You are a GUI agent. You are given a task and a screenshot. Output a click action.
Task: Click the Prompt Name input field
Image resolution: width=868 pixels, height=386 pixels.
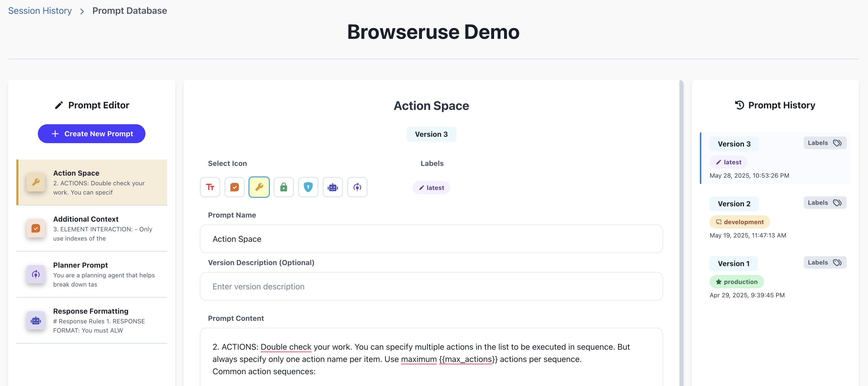(x=431, y=239)
